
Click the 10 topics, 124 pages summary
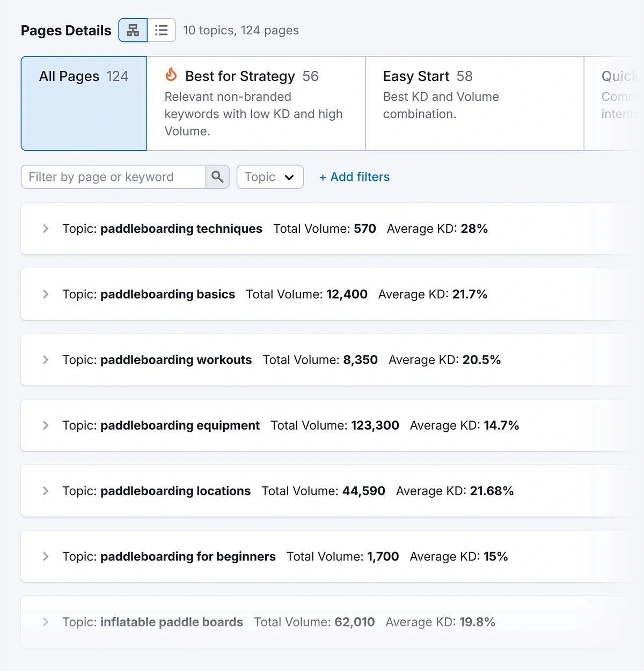(241, 31)
